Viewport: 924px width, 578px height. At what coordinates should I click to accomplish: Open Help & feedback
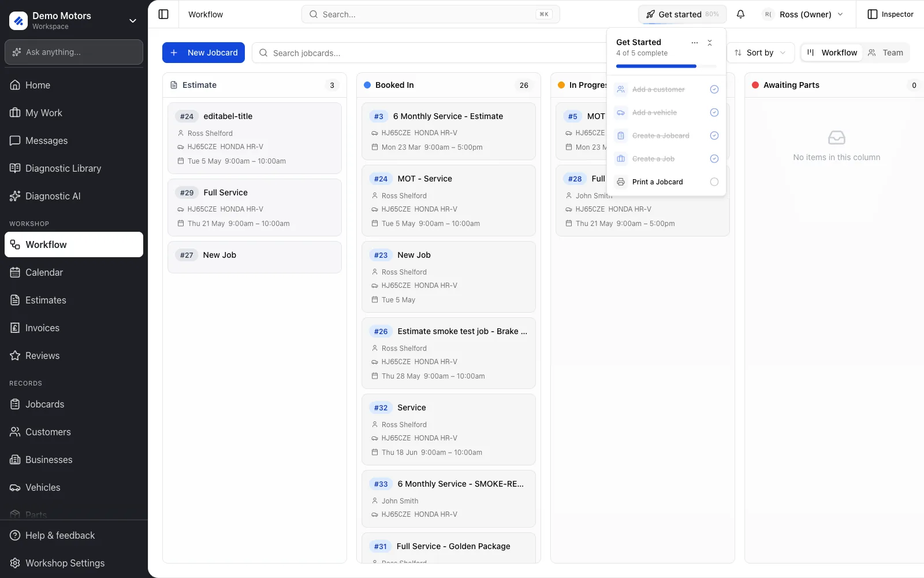(74, 535)
